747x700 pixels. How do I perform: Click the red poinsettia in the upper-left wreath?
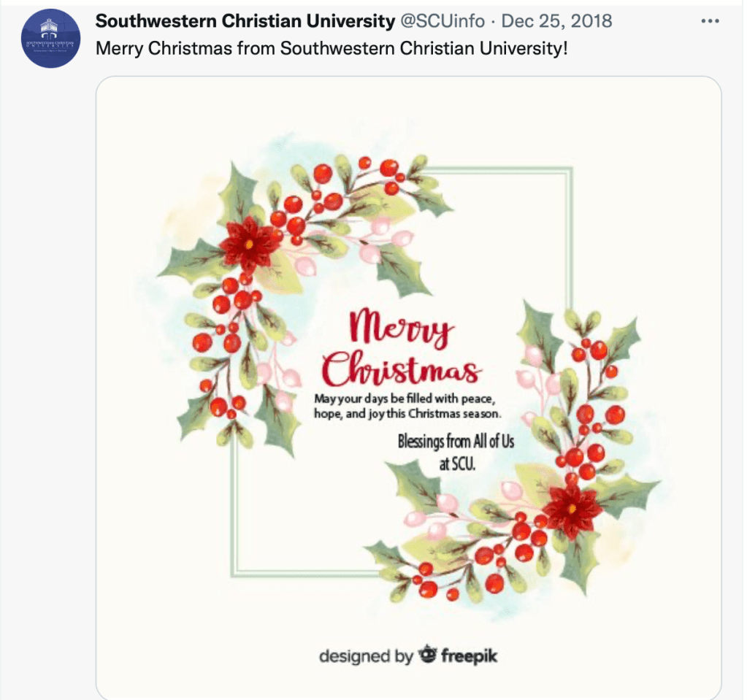point(250,246)
